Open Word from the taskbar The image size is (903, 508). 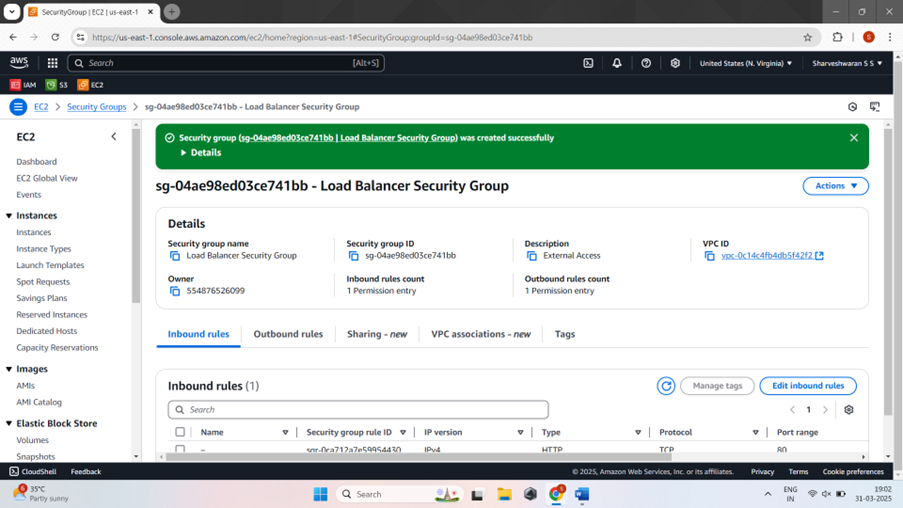[582, 494]
